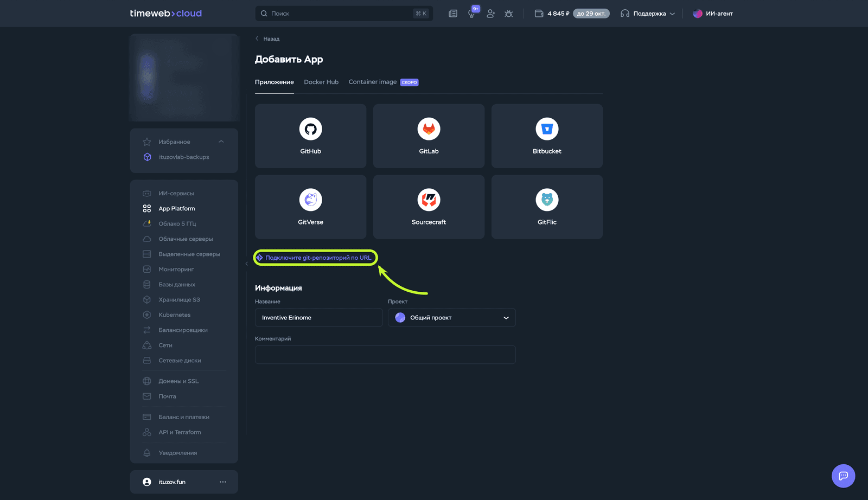Collapse the Избранное favorites section
The image size is (868, 500).
(x=221, y=142)
